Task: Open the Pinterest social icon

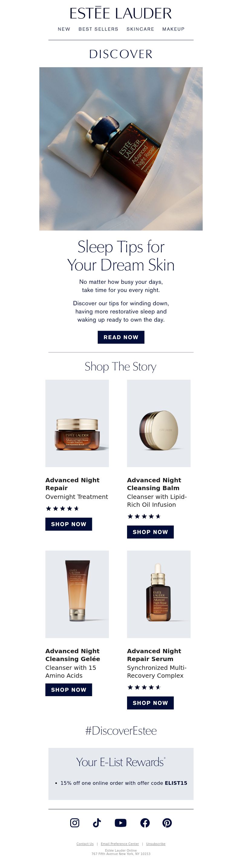Action: [167, 823]
